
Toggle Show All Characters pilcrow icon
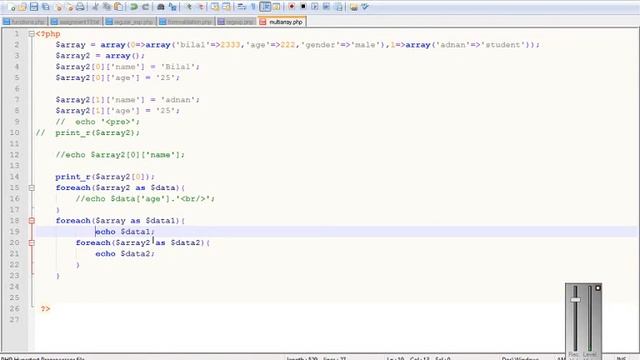pyautogui.click(x=253, y=7)
